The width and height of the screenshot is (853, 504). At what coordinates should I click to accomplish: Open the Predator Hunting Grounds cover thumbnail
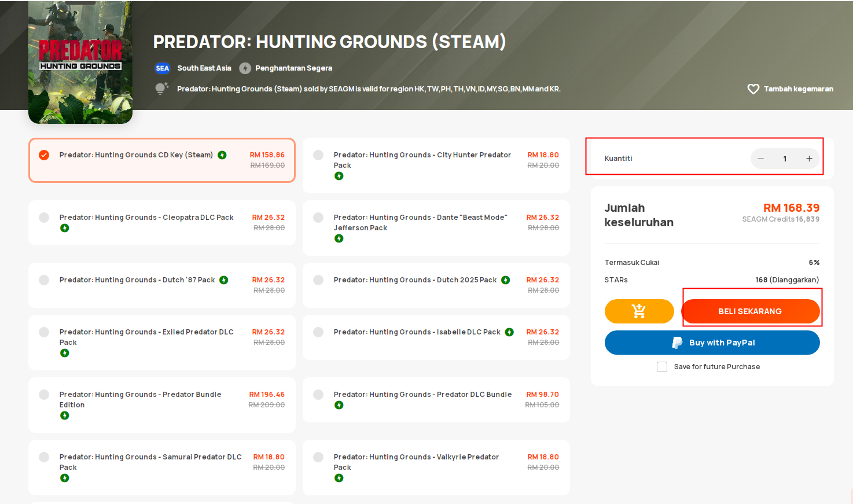click(x=80, y=62)
